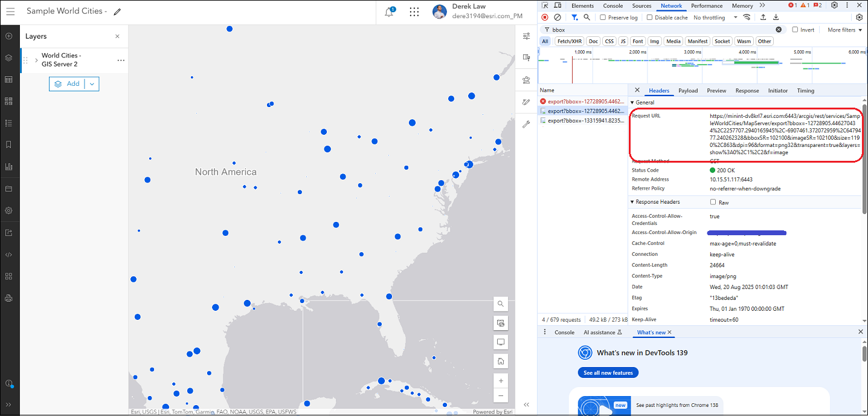The height and width of the screenshot is (416, 868).
Task: Return map to default home extent
Action: coord(500,362)
